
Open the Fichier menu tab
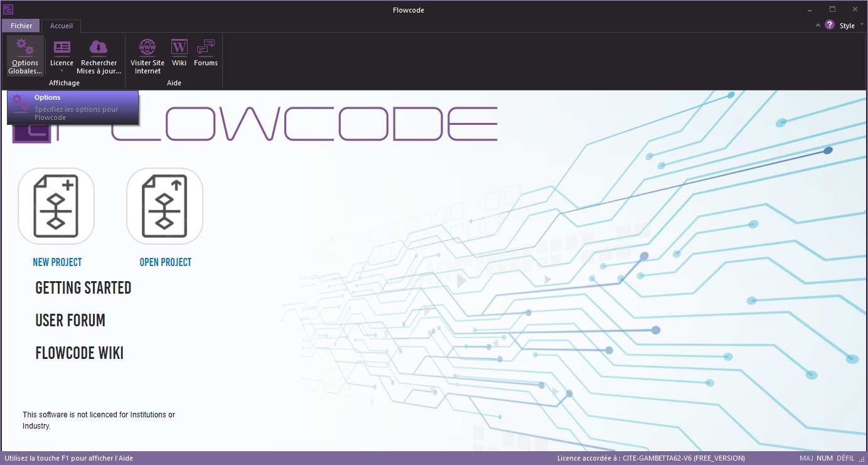tap(21, 26)
